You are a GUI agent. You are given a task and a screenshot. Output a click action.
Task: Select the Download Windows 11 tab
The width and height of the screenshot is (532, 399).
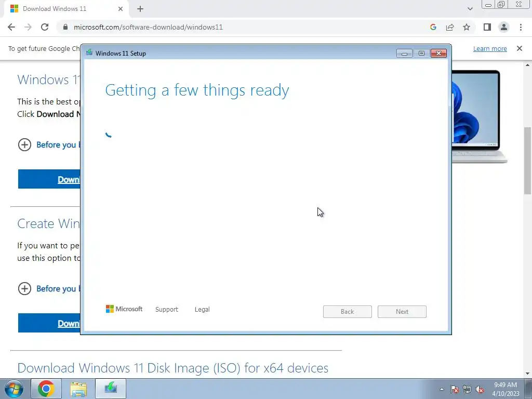coord(66,9)
